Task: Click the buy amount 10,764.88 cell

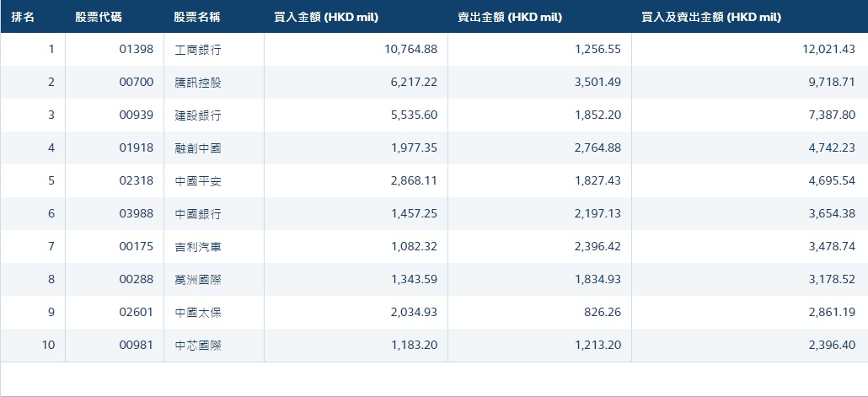Action: click(410, 50)
